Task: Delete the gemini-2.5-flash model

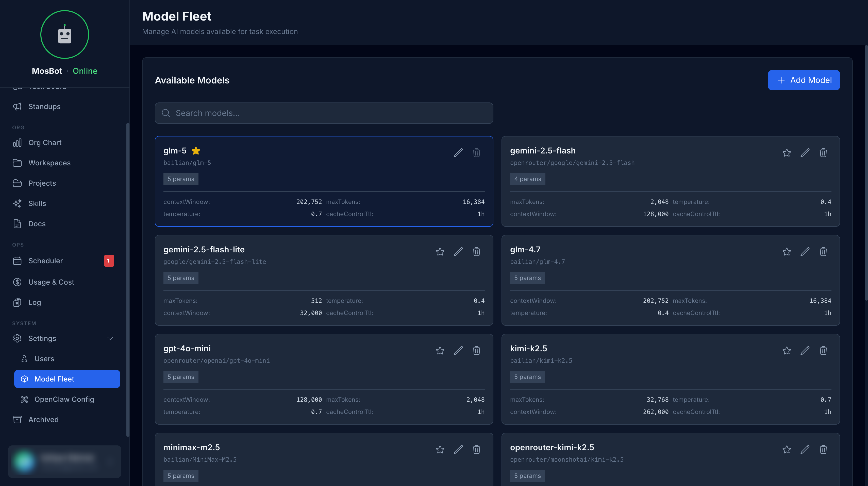Action: tap(823, 153)
